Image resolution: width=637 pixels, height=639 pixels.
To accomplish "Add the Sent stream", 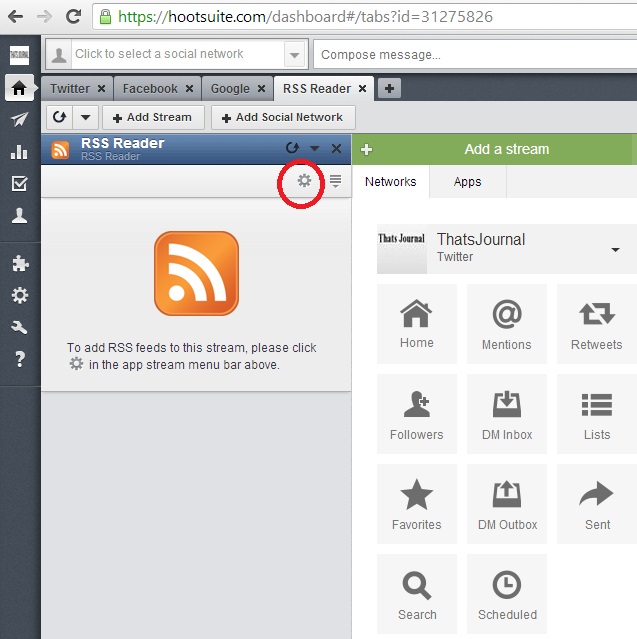I will [x=597, y=504].
